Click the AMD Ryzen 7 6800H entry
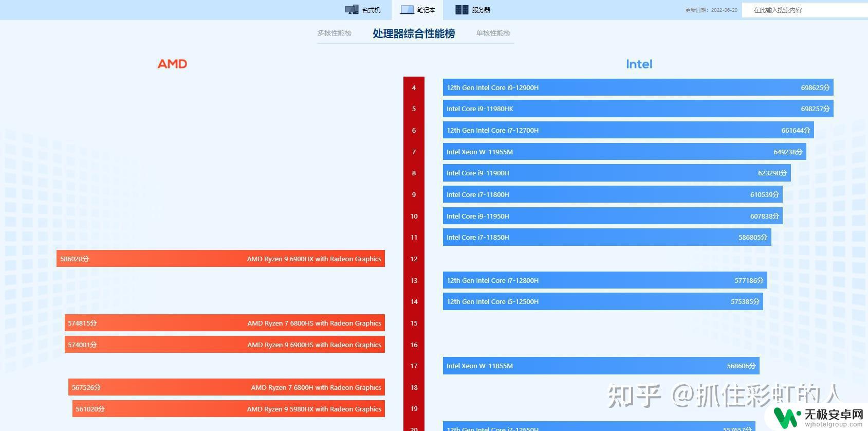The image size is (868, 431). tap(227, 387)
